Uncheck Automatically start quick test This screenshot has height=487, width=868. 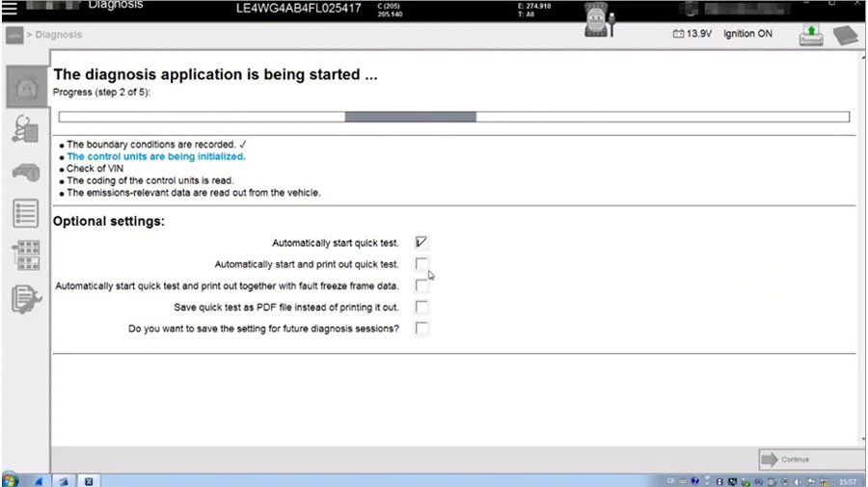(421, 242)
